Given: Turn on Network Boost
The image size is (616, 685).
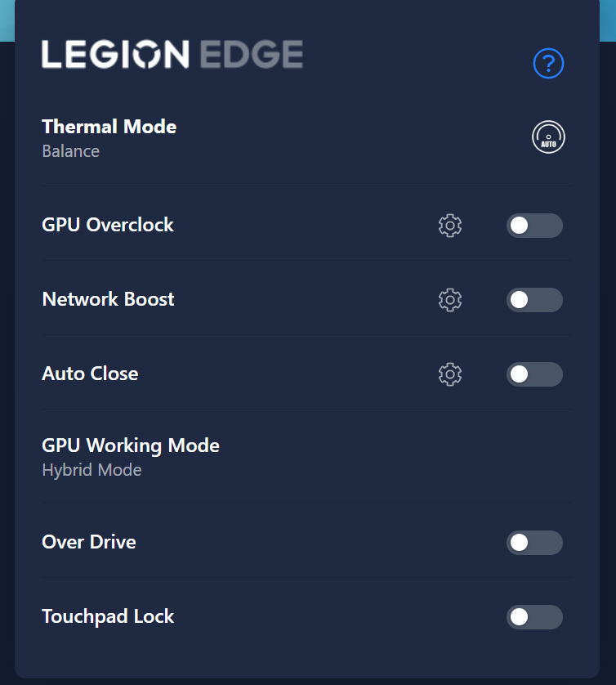Looking at the screenshot, I should [535, 300].
